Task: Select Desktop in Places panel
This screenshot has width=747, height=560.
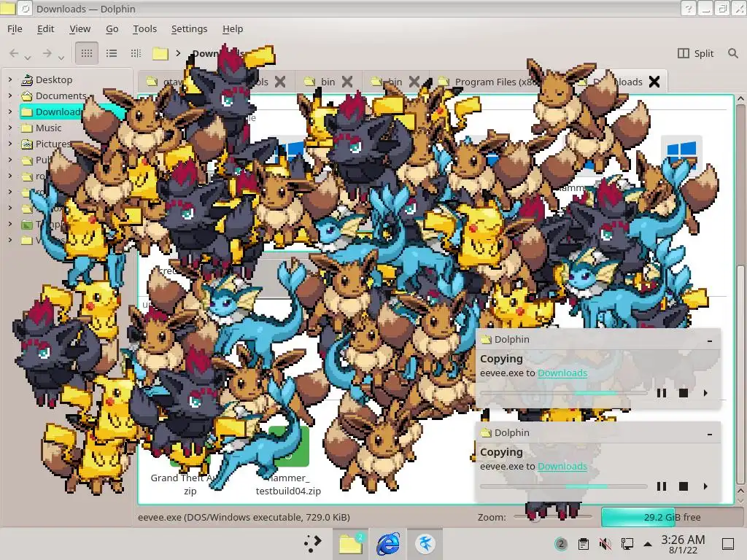Action: 53,79
